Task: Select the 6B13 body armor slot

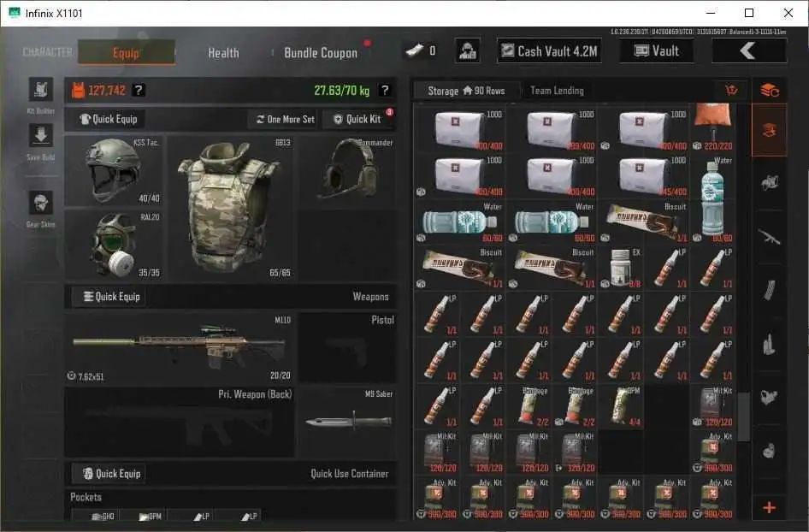Action: click(230, 208)
